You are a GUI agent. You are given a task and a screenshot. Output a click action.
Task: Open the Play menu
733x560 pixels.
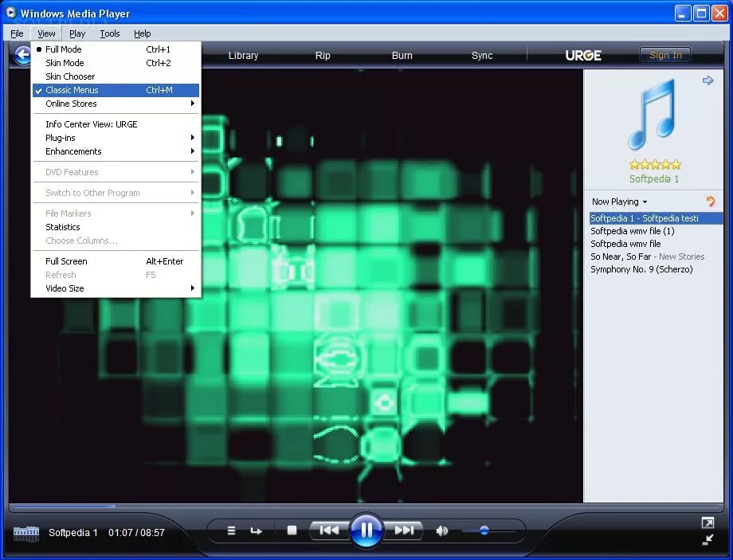77,33
